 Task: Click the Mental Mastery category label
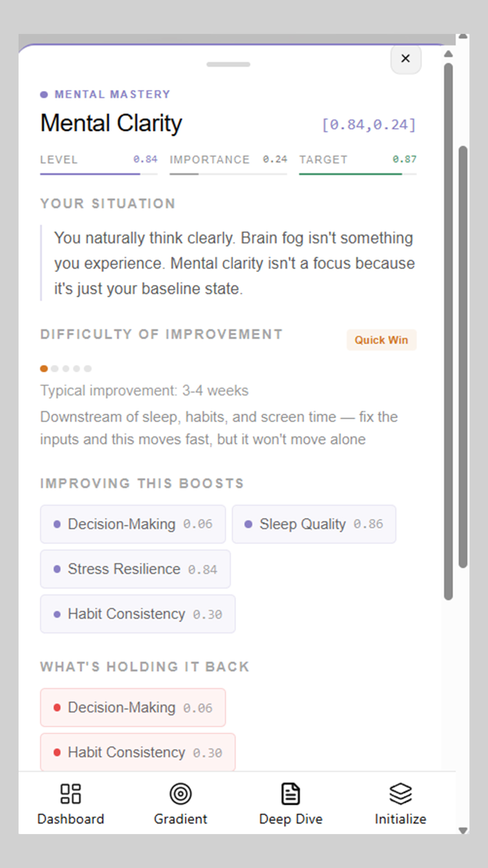[x=112, y=94]
